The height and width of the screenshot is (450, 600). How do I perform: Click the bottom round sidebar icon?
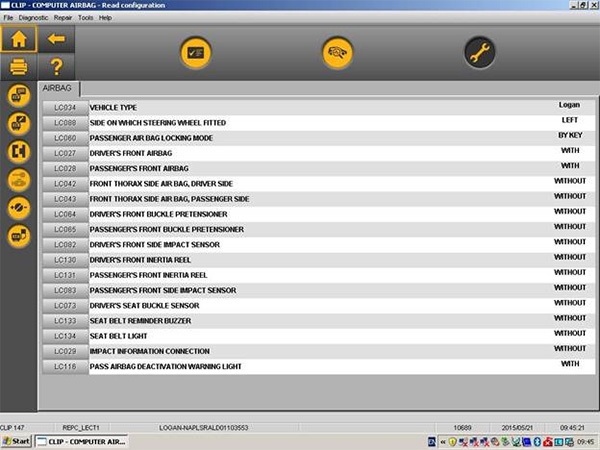[x=19, y=236]
